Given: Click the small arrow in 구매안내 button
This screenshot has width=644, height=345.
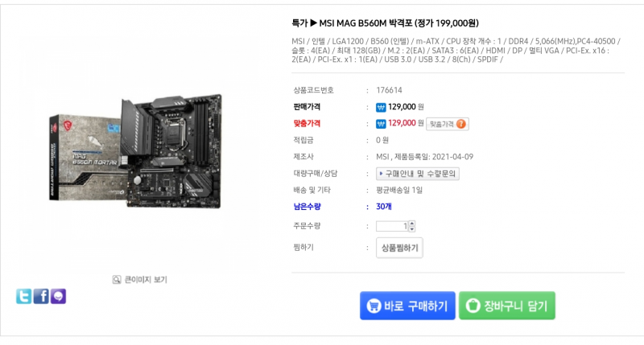Looking at the screenshot, I should pyautogui.click(x=381, y=174).
